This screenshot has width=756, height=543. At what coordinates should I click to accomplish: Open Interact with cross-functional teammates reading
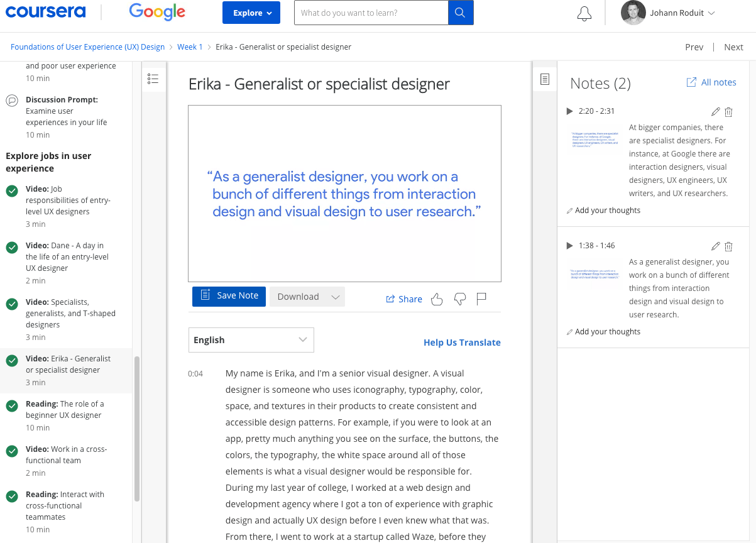coord(66,512)
